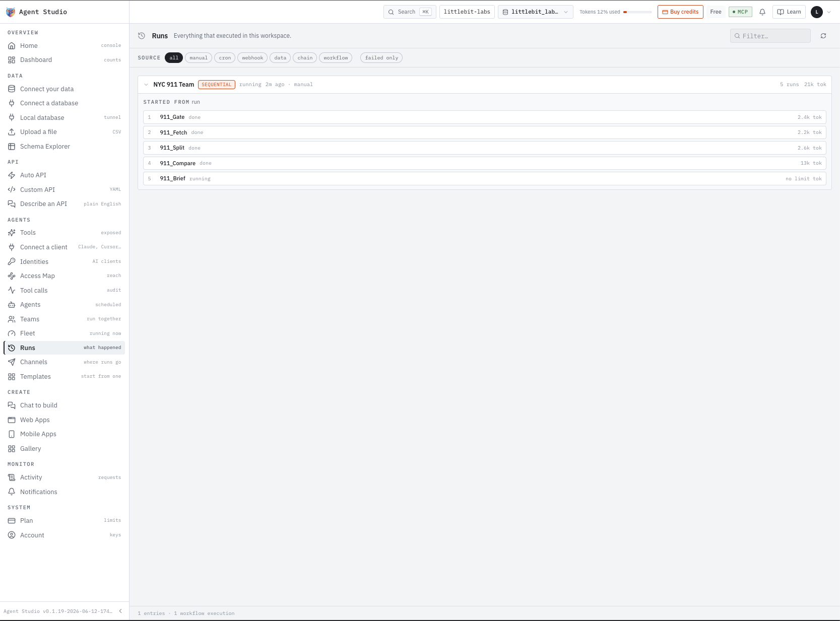Enable the 'failed only' filter
Viewport: 840px width, 621px height.
click(381, 58)
